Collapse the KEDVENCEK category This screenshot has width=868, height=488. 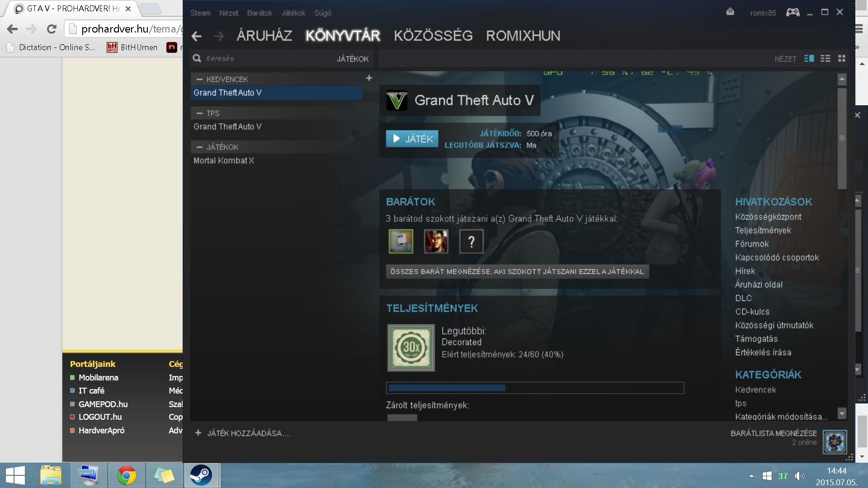[x=199, y=80]
